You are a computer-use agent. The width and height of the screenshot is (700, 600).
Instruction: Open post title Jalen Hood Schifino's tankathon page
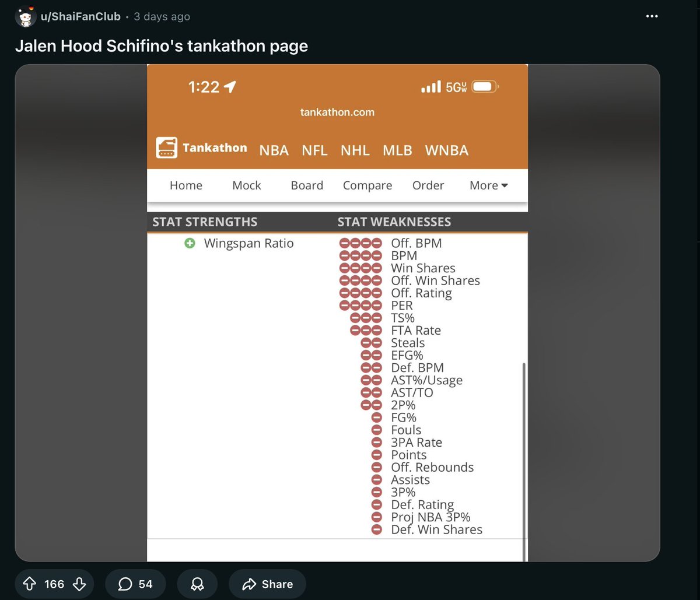(x=162, y=46)
